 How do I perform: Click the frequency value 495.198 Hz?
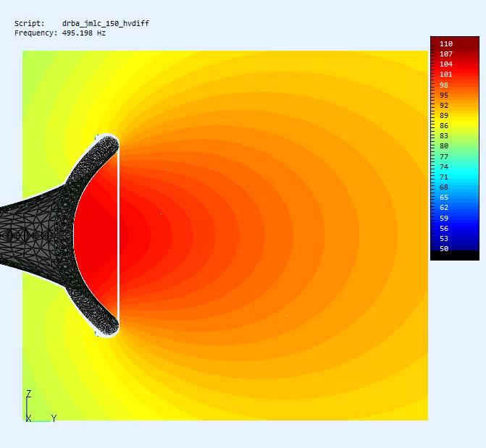84,33
